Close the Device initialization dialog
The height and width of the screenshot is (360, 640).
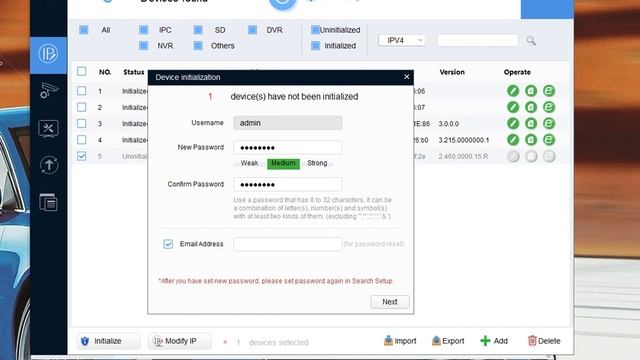[407, 77]
